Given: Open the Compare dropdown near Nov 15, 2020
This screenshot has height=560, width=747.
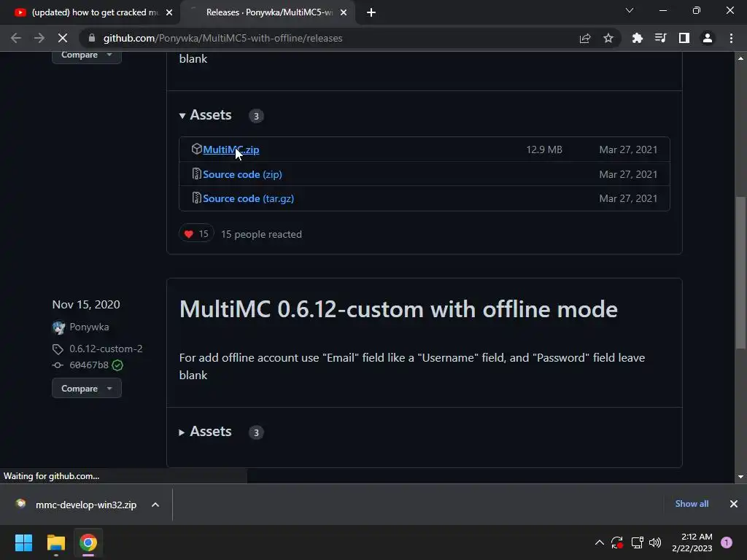Looking at the screenshot, I should [x=87, y=389].
